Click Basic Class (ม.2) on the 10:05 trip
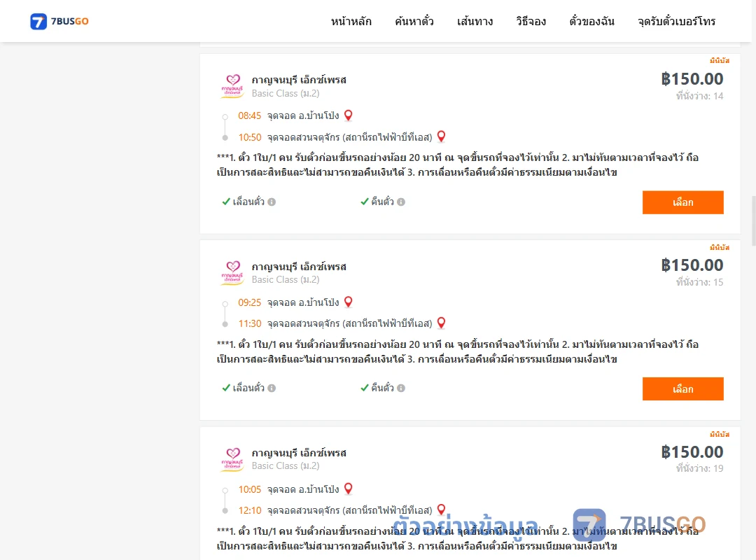 (286, 466)
